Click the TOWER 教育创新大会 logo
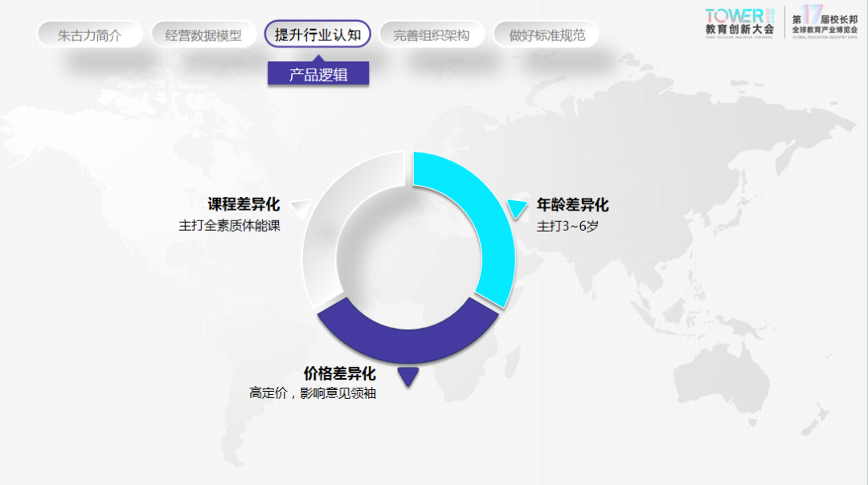Viewport: 868px width, 485px height. tap(739, 22)
